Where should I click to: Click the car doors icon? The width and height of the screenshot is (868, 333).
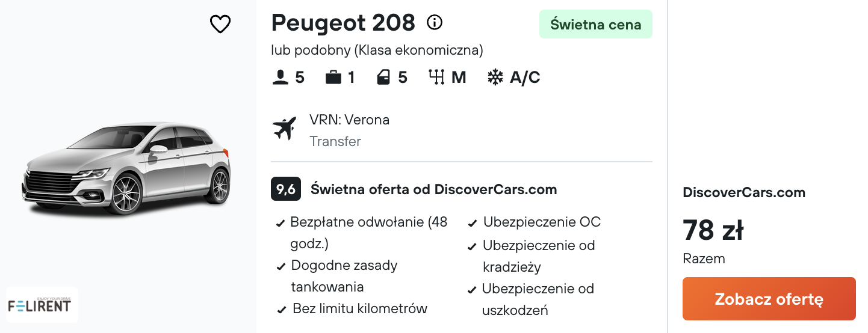click(384, 78)
